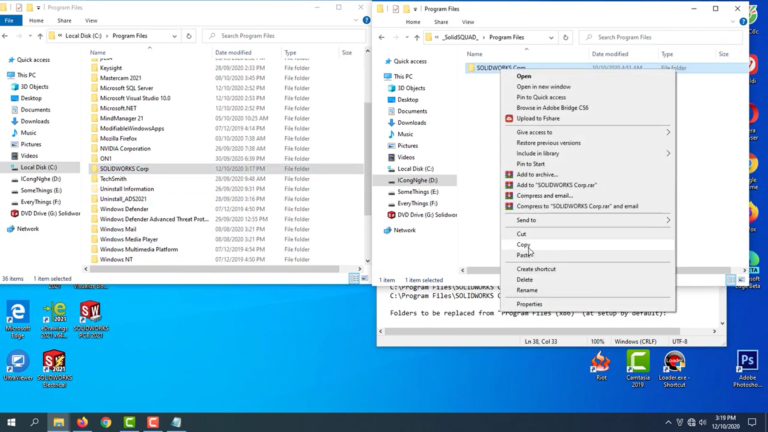Open Camtasia 2019 desktop shortcut
The image size is (768, 432).
(x=638, y=368)
